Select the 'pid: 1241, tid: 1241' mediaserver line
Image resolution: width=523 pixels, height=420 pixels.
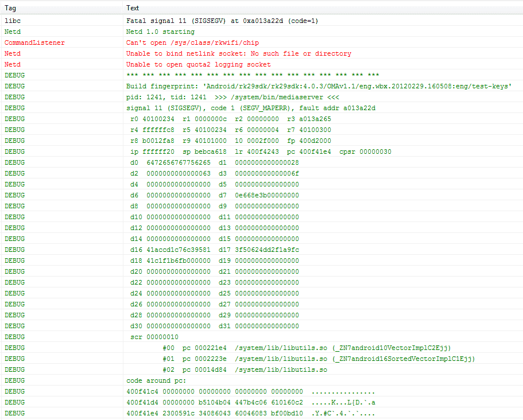coord(262,97)
